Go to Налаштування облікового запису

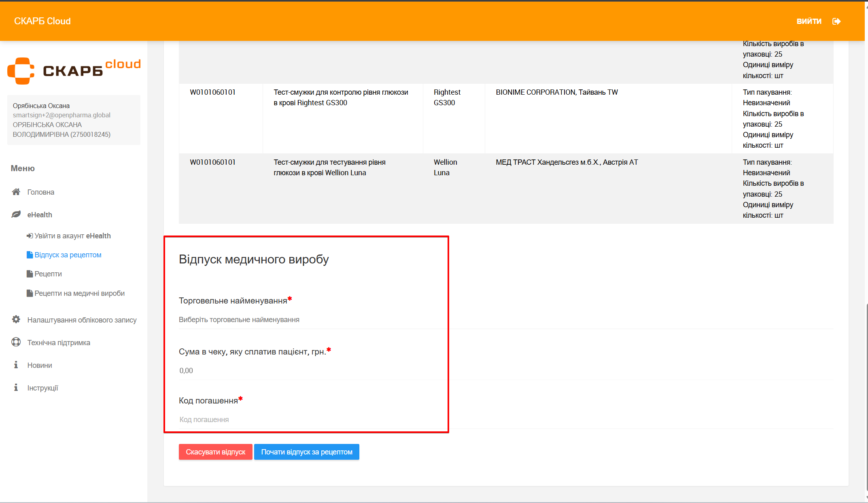click(x=82, y=320)
